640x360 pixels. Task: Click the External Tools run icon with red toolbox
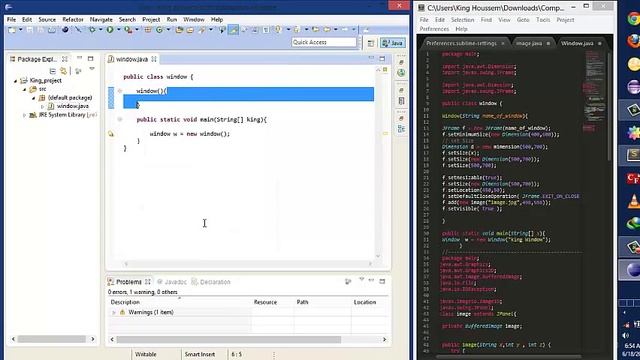(x=128, y=29)
